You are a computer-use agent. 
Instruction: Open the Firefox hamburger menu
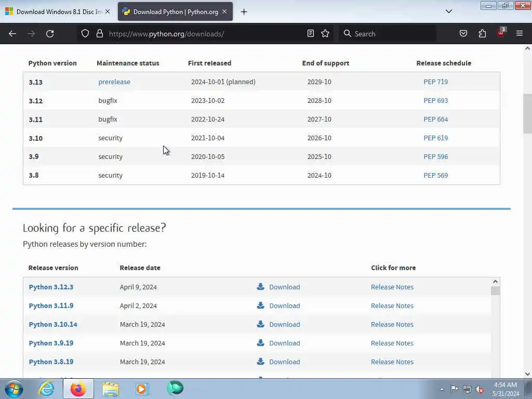[x=520, y=33]
